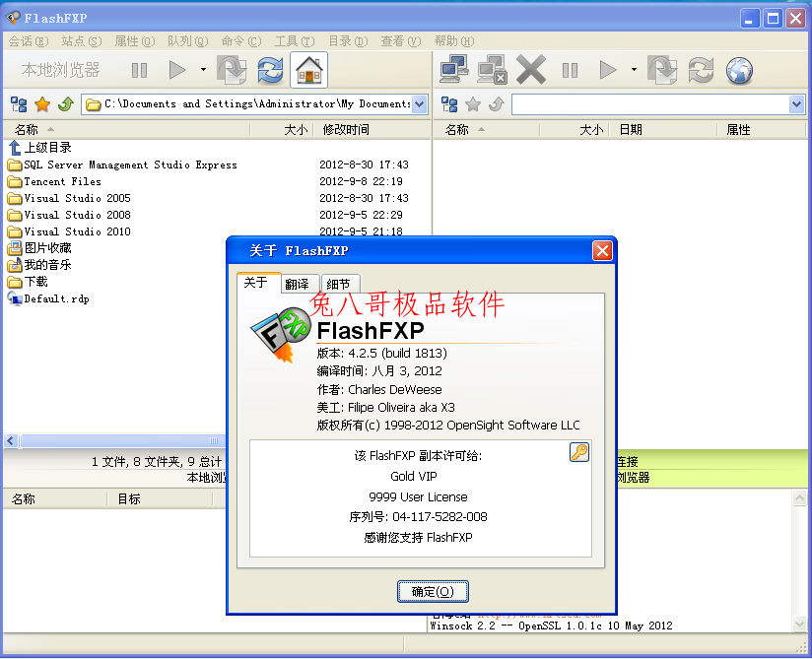
Task: Click the grey refresh icon in the remote toolbar
Action: coord(701,70)
